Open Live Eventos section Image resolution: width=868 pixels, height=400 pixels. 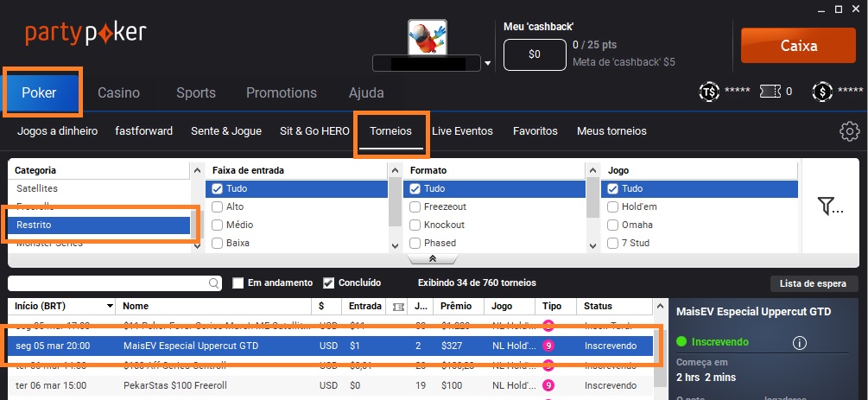[x=462, y=131]
